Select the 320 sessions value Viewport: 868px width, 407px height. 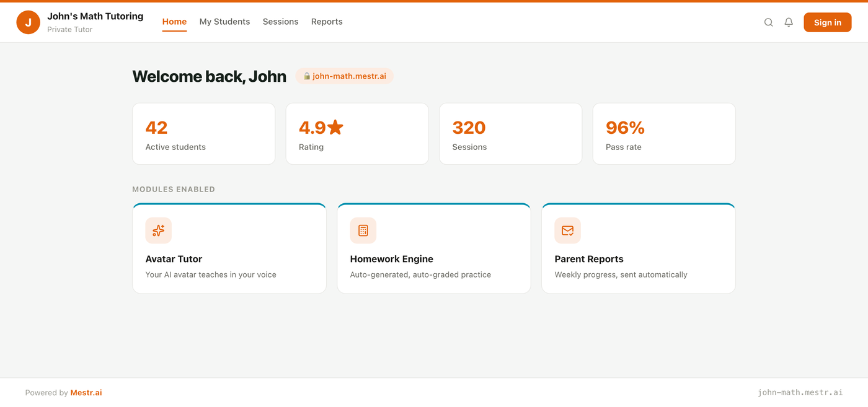[469, 128]
